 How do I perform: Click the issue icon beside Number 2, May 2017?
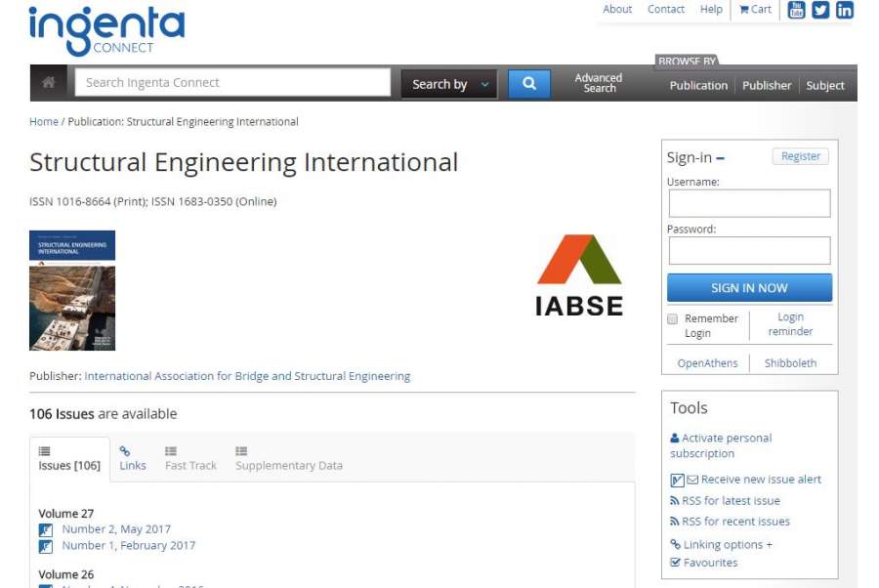(46, 529)
